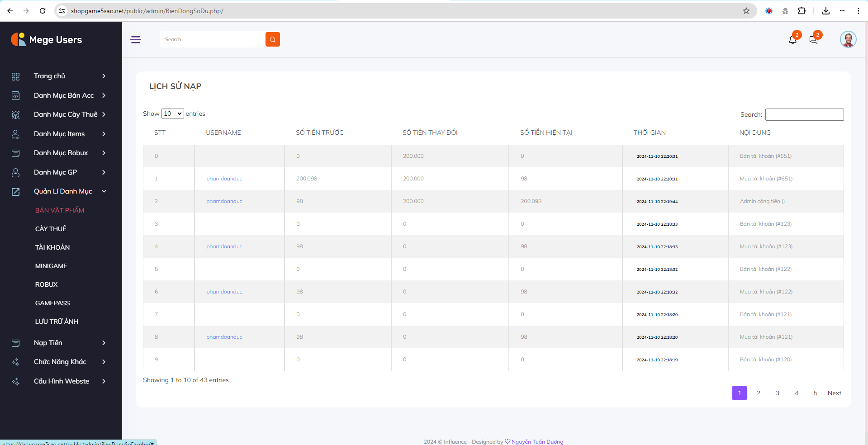The height and width of the screenshot is (445, 868).
Task: Expand the Nạp Tiền menu
Action: click(x=48, y=343)
